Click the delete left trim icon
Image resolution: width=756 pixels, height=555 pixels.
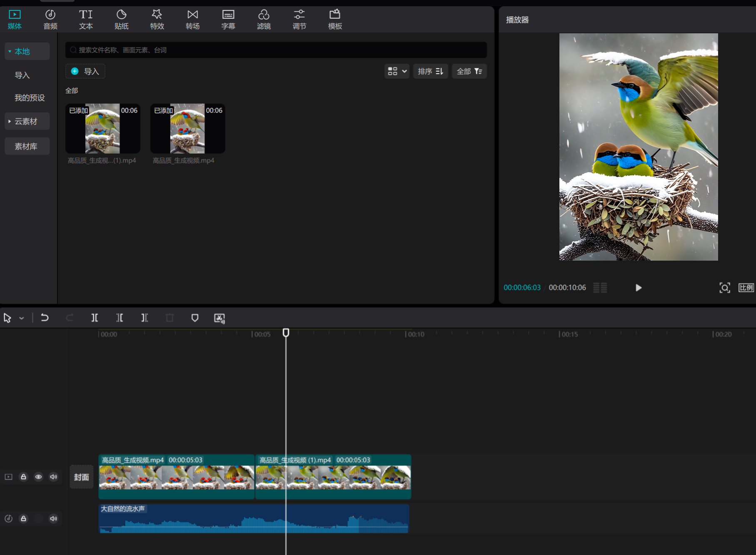click(x=120, y=318)
